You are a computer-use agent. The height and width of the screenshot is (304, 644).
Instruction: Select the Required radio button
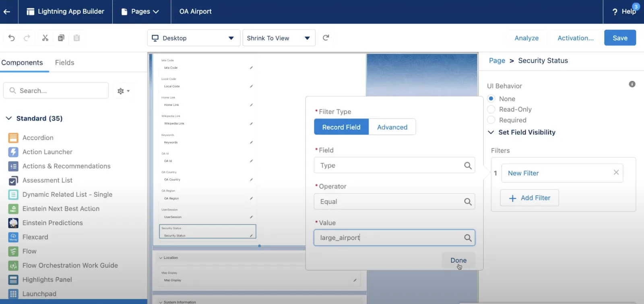491,120
